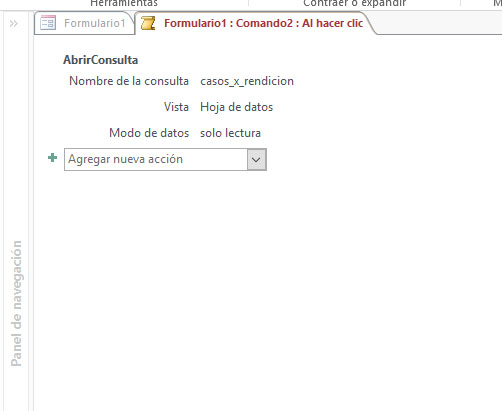The image size is (502, 411).
Task: Click the Nombre de la consulta label
Action: point(129,81)
